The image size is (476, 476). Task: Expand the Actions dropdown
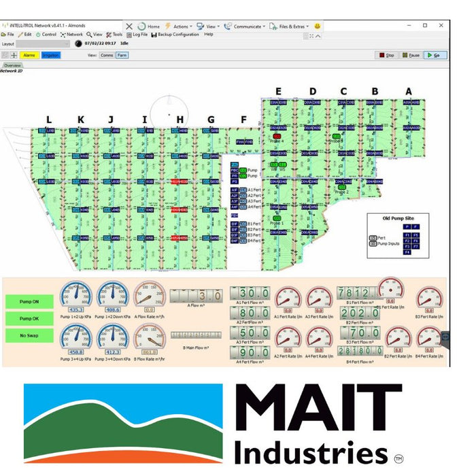click(x=178, y=27)
